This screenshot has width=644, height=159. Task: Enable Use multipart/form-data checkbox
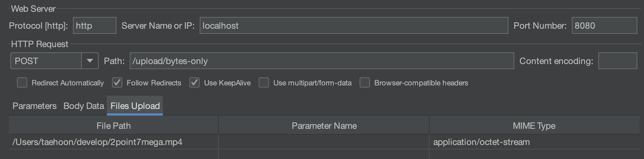[x=264, y=83]
